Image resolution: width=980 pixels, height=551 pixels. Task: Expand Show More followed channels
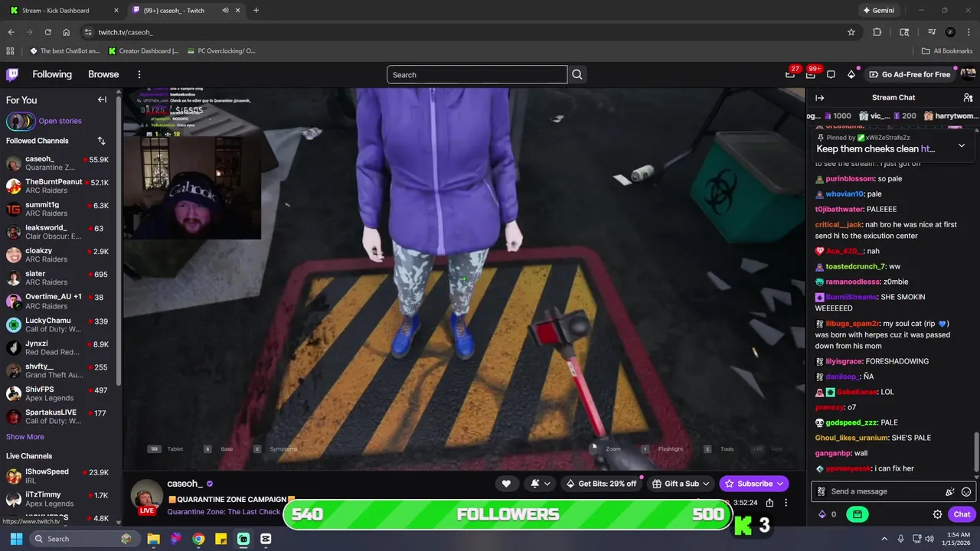point(25,436)
